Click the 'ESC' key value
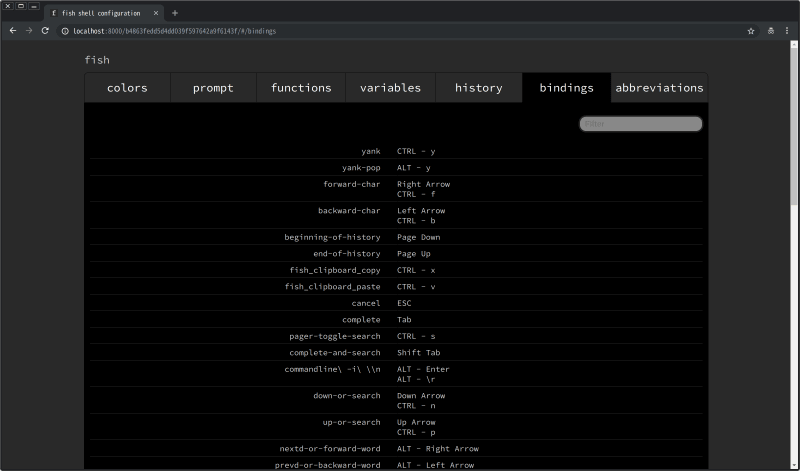The width and height of the screenshot is (800, 471). [x=404, y=303]
